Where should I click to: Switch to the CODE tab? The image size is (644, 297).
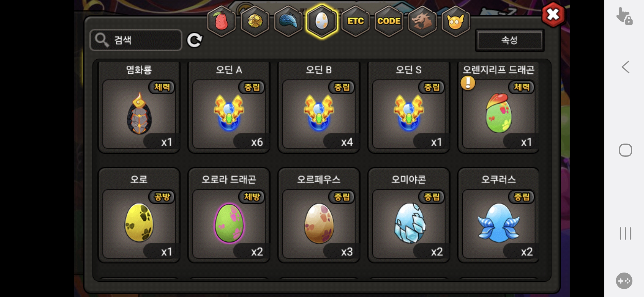389,21
